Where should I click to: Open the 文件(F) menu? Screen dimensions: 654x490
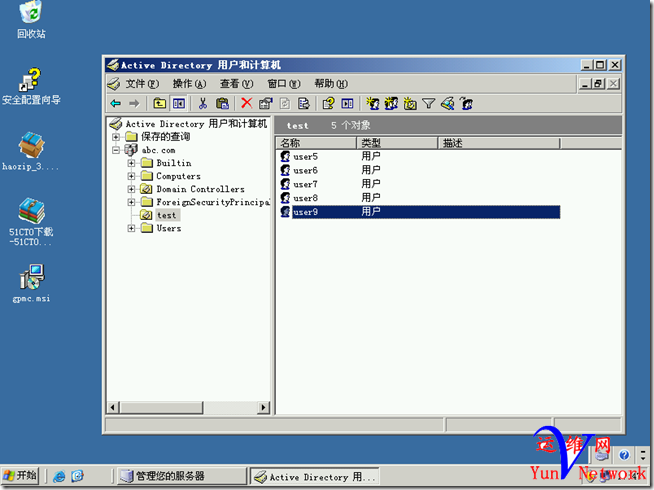(x=142, y=84)
